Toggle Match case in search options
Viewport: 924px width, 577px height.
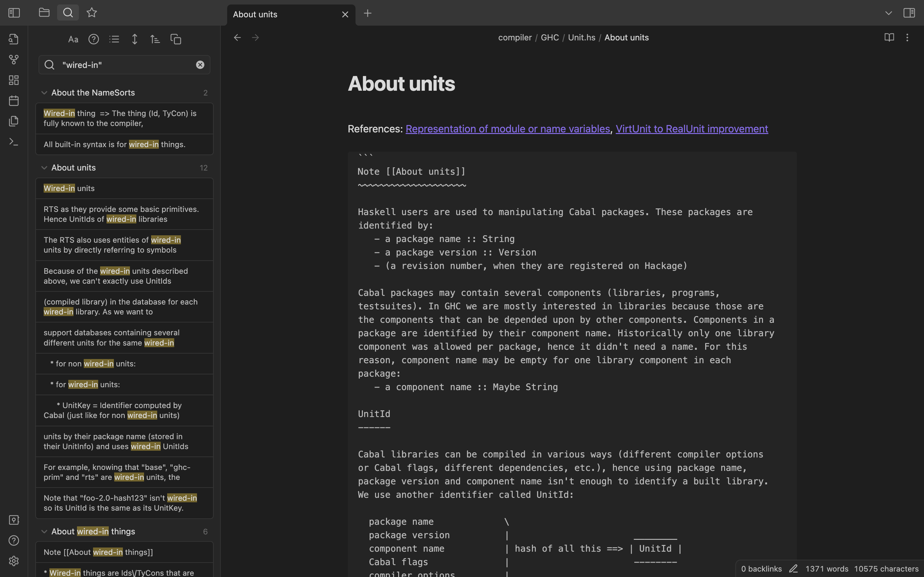73,39
